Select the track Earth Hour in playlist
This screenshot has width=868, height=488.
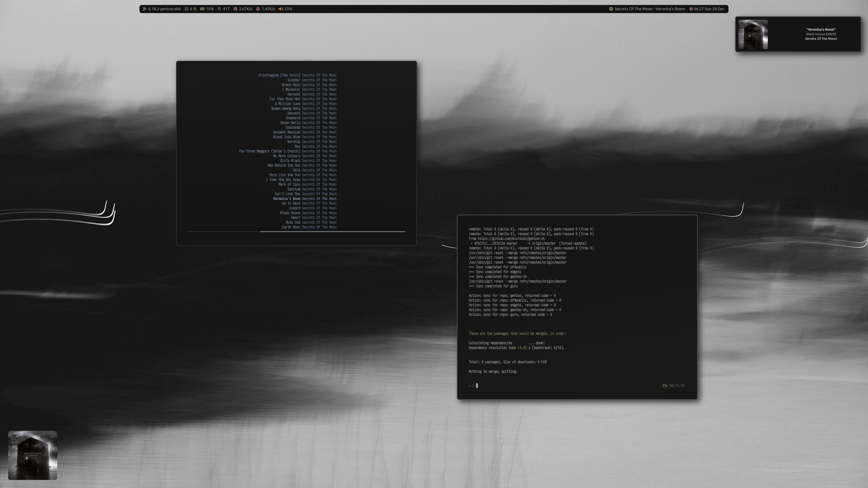point(291,227)
